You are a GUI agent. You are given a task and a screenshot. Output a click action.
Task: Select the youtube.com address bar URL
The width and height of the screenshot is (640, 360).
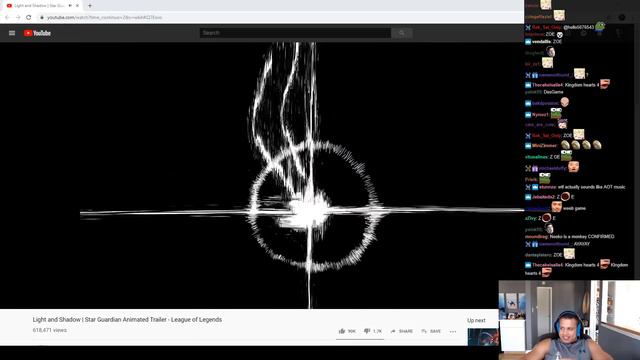[x=104, y=18]
